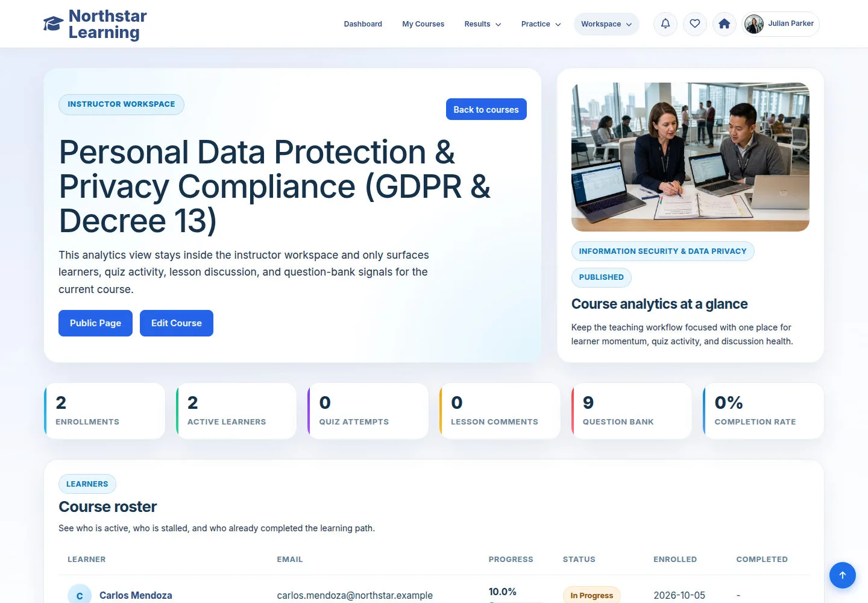This screenshot has height=603, width=868.
Task: Click the Information Security & Data Privacy tag
Action: point(662,251)
